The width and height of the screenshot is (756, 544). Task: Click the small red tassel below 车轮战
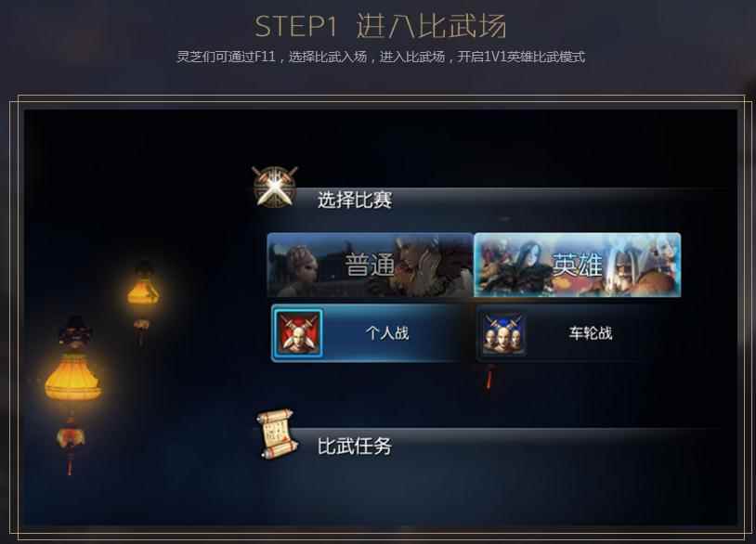pyautogui.click(x=489, y=377)
